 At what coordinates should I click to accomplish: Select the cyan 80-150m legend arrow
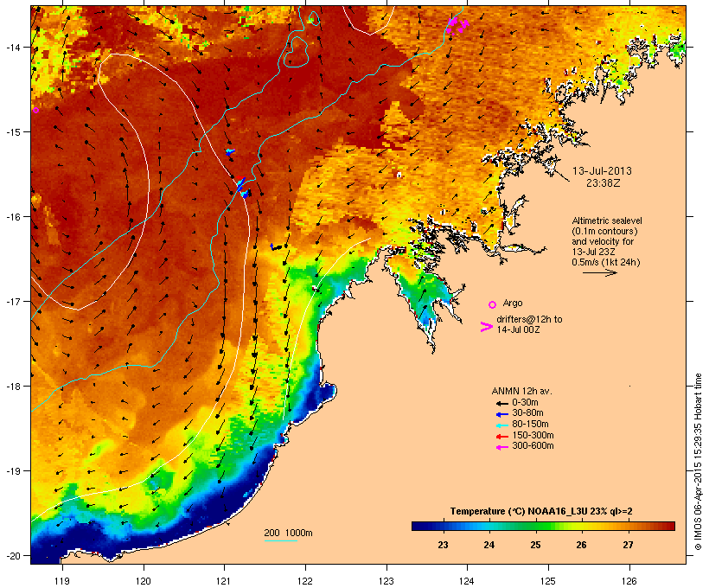pyautogui.click(x=501, y=425)
